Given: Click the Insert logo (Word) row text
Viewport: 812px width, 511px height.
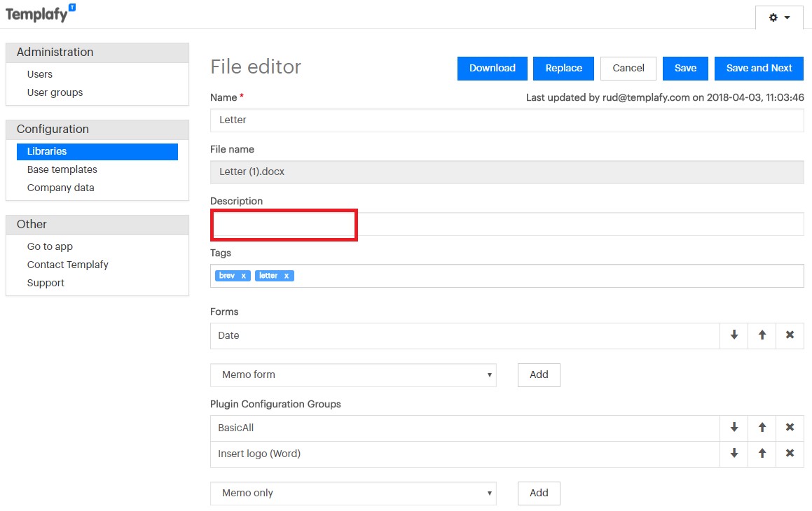Looking at the screenshot, I should point(259,454).
